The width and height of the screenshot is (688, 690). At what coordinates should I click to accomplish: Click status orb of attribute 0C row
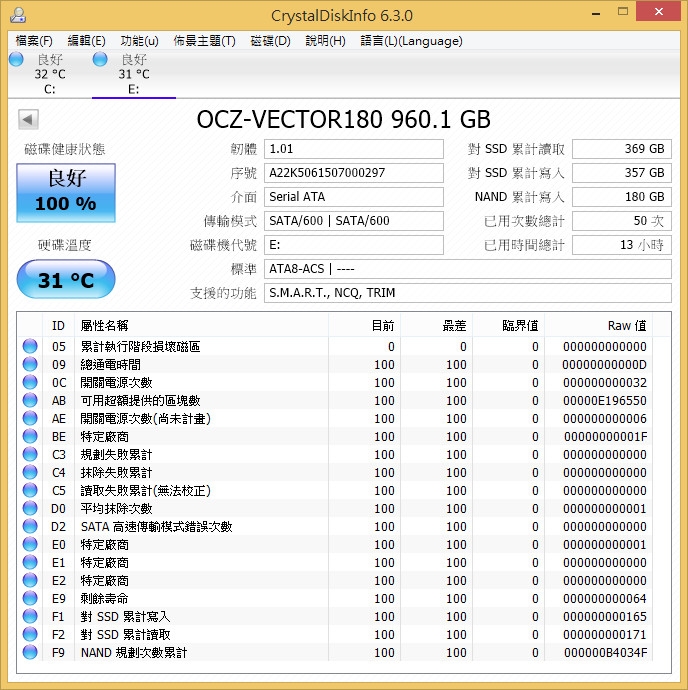point(30,382)
